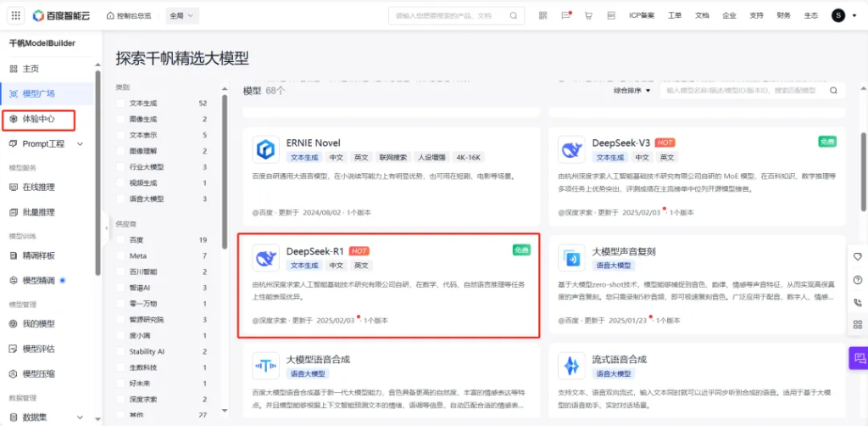Screen dimensions: 868x426
Task: Check the 文本表示 category filter
Action: [x=120, y=135]
